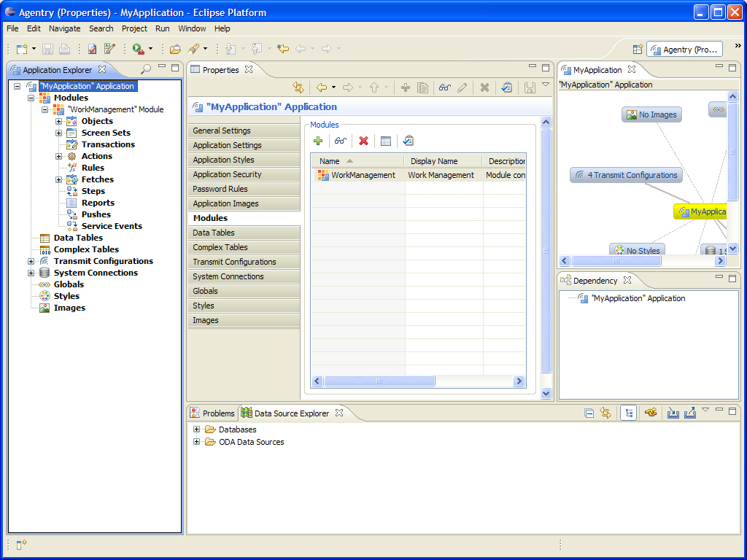This screenshot has width=747, height=560.
Task: Expand the ODA Data Sources folder
Action: 196,442
